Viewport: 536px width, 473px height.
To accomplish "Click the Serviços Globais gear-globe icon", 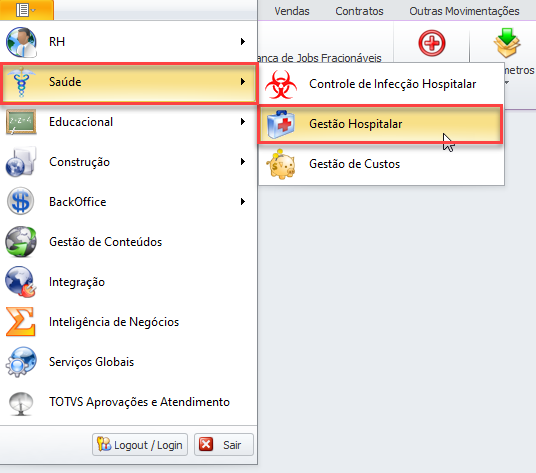I will click(x=21, y=362).
